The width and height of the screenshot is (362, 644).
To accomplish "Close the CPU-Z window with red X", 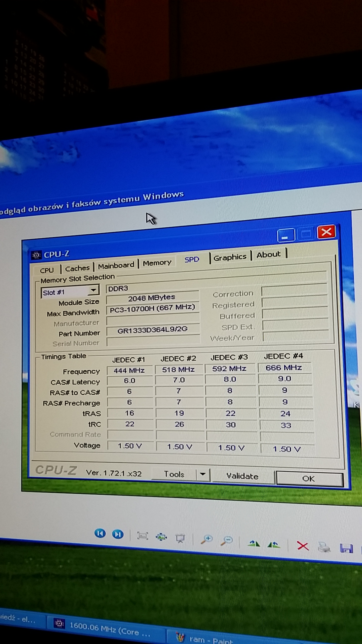I will pos(326,232).
